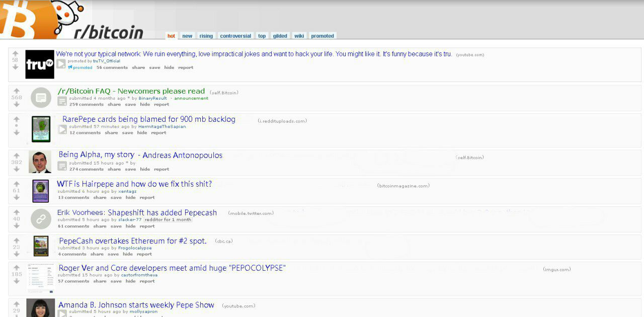Expand the RarePepe cards post preview
644x317 pixels.
[62, 129]
